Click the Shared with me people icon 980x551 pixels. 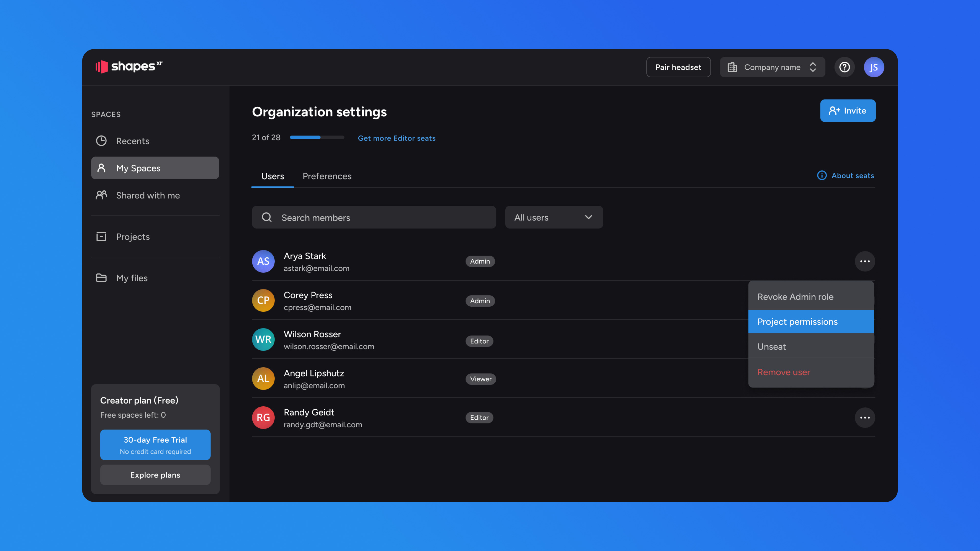click(101, 195)
